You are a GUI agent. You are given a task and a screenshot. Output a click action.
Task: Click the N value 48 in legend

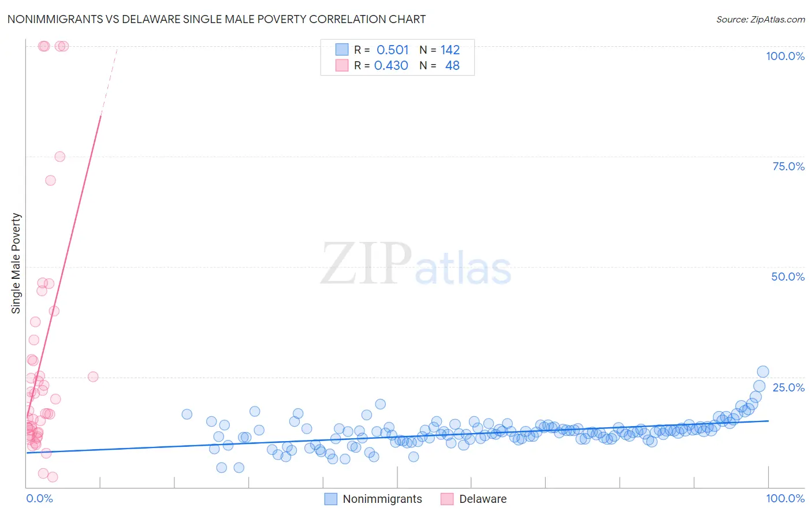point(452,65)
